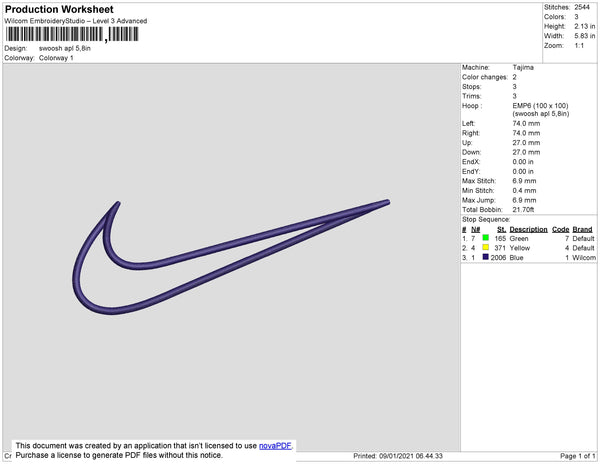Viewport: 600px width, 464px height.
Task: Click the green color swatch in stop sequence
Action: click(486, 238)
